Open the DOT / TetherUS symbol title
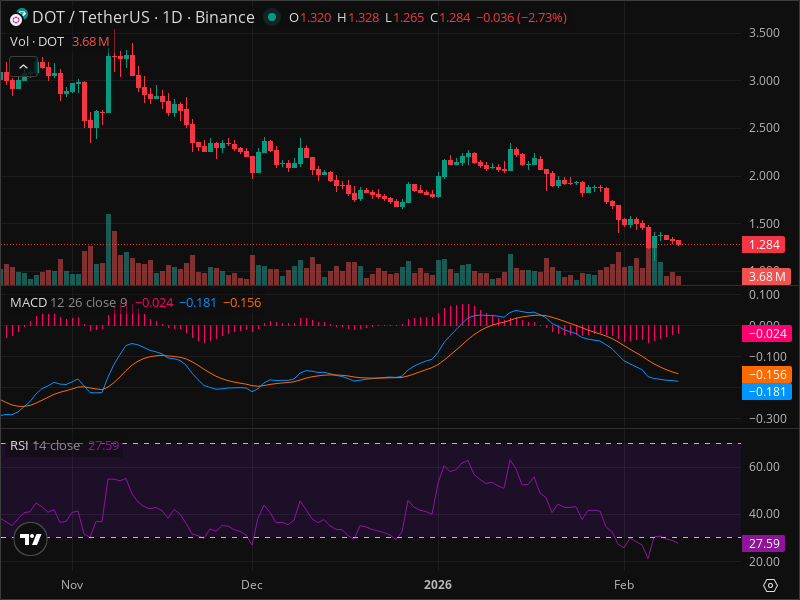The height and width of the screenshot is (600, 800). pos(143,17)
